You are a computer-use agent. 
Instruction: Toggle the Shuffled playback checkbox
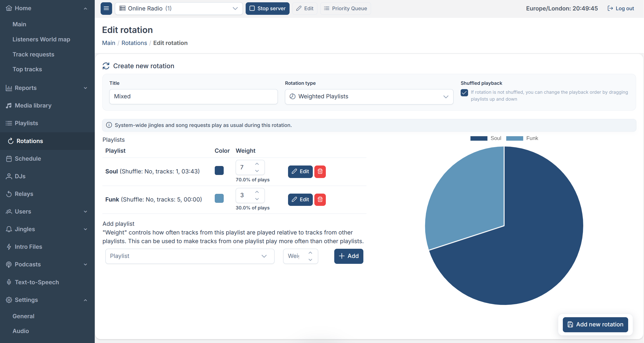[x=464, y=92]
